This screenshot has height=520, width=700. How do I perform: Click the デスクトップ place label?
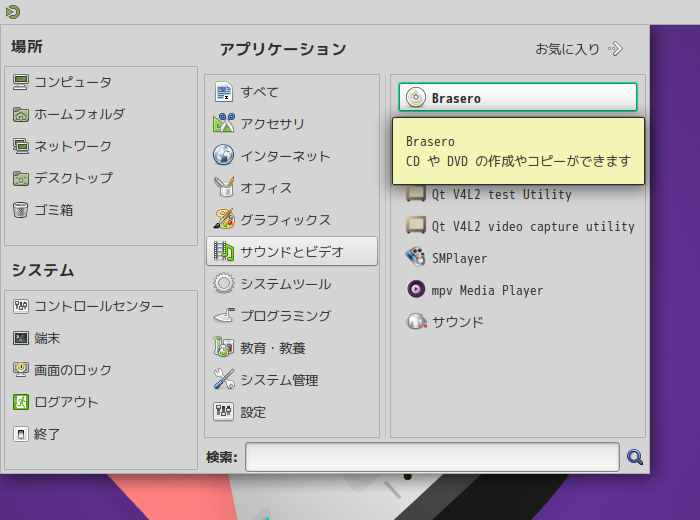pyautogui.click(x=74, y=178)
